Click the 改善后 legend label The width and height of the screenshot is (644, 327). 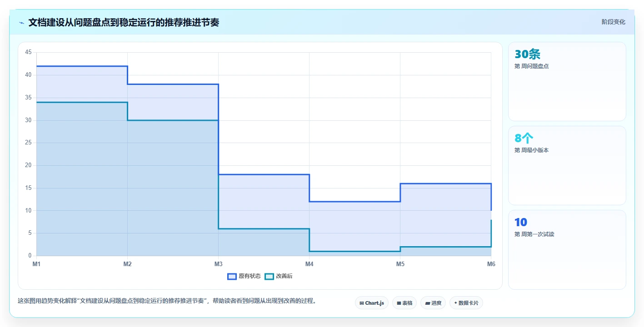tap(284, 276)
